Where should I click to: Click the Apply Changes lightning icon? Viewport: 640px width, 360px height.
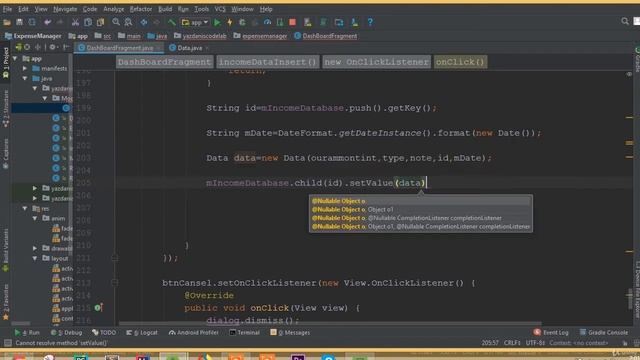point(229,22)
